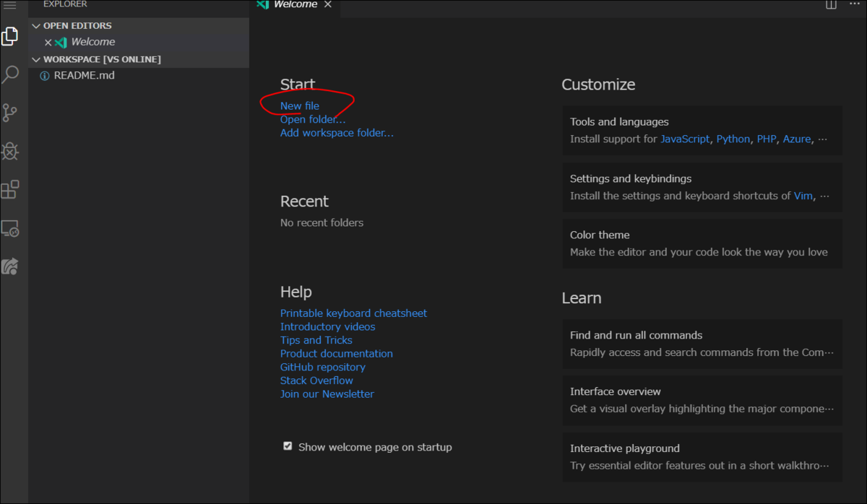Open the hamburger menu icon
The image size is (867, 504).
[x=9, y=5]
